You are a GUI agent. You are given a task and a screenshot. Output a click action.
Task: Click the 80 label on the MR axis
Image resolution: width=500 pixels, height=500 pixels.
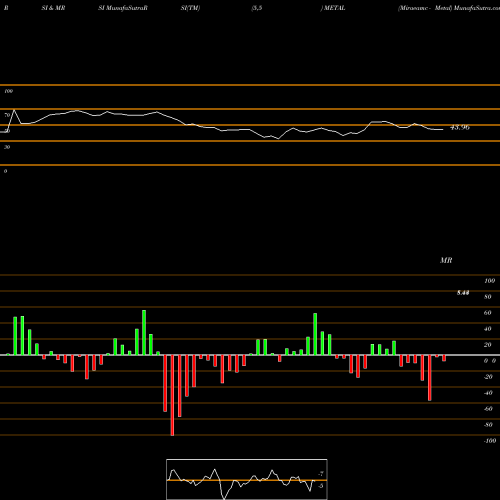click(x=488, y=297)
